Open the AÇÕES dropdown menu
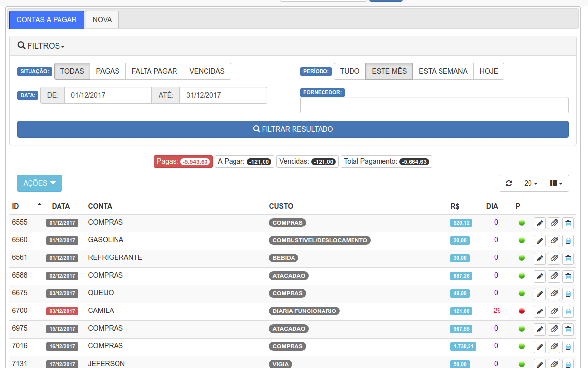 pos(39,183)
